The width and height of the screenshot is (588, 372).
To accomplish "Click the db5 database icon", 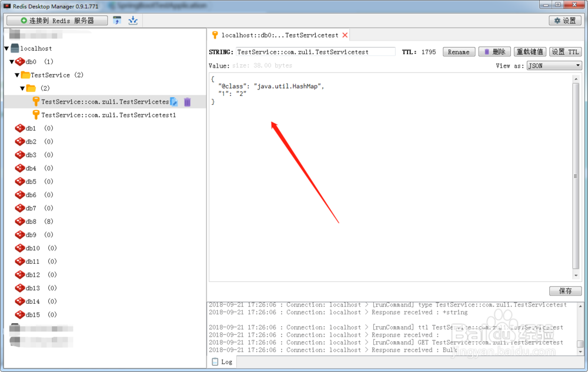I will 20,181.
